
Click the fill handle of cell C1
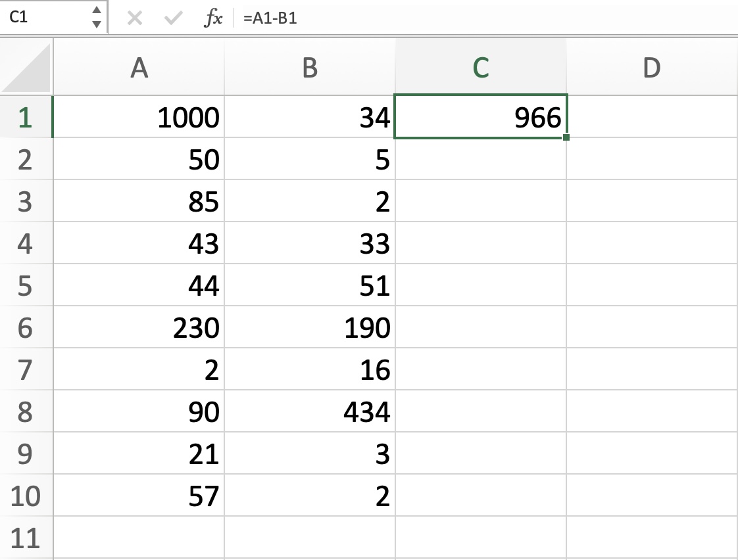coord(566,137)
